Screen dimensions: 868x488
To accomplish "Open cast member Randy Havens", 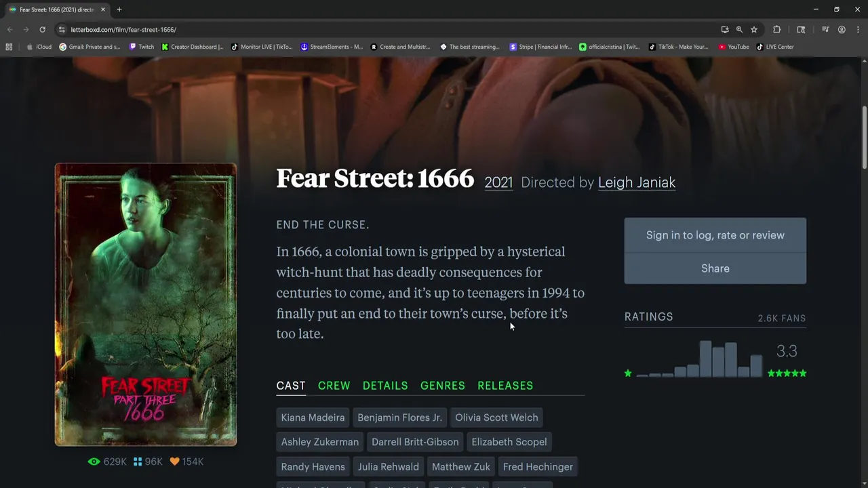I will 313,467.
